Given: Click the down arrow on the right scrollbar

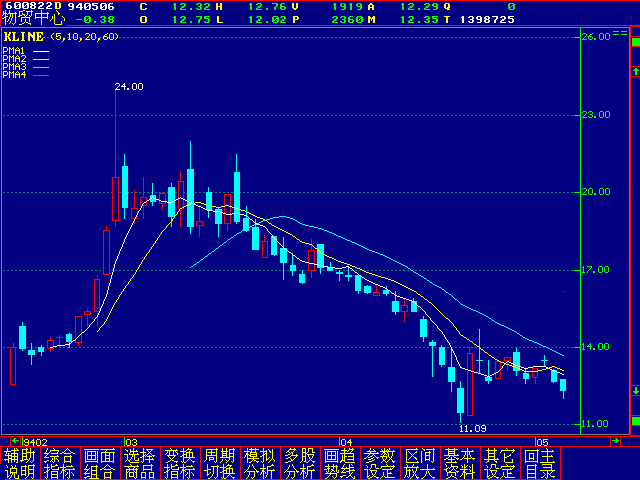Looking at the screenshot, I should pos(634,389).
